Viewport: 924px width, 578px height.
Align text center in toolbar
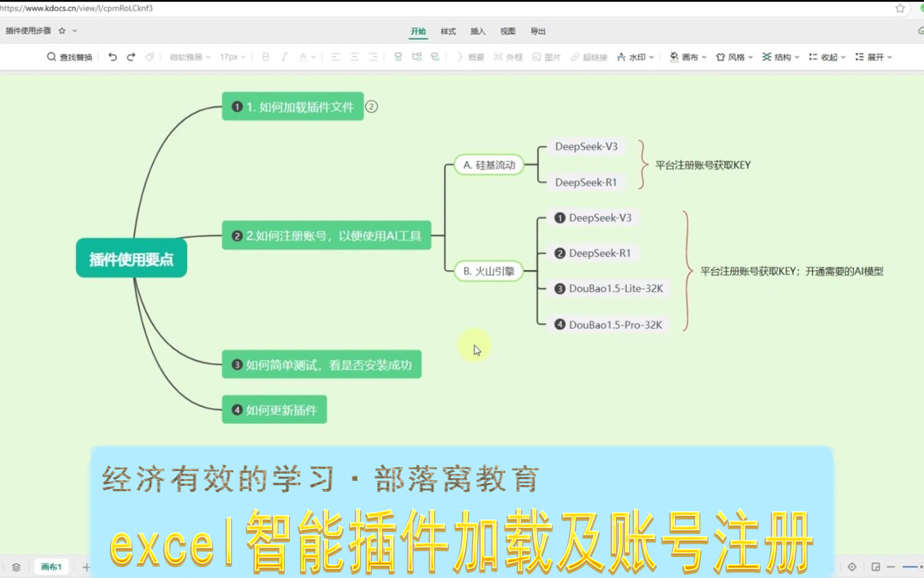[355, 57]
